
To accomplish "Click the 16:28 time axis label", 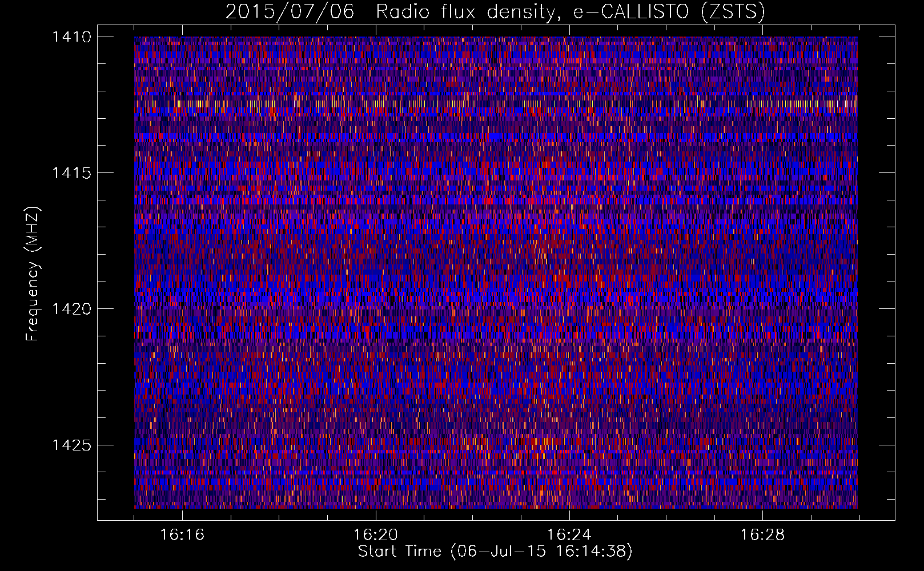I will (763, 535).
